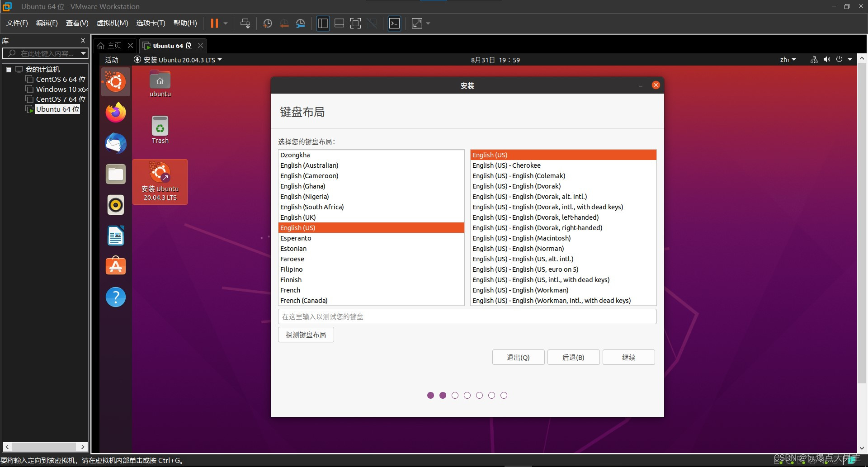Click the volume icon in the top bar
Image resolution: width=868 pixels, height=467 pixels.
coord(826,60)
